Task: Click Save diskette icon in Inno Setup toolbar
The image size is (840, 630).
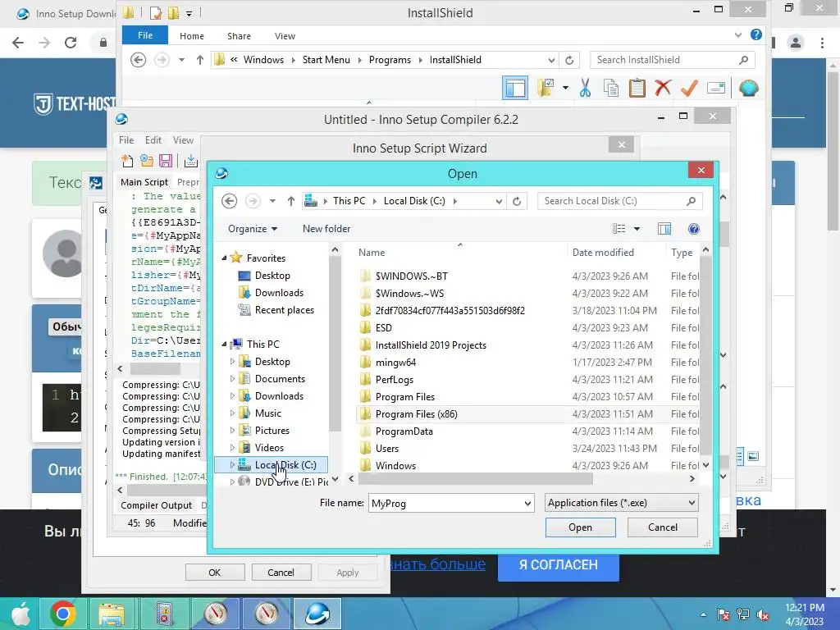Action: point(166,160)
